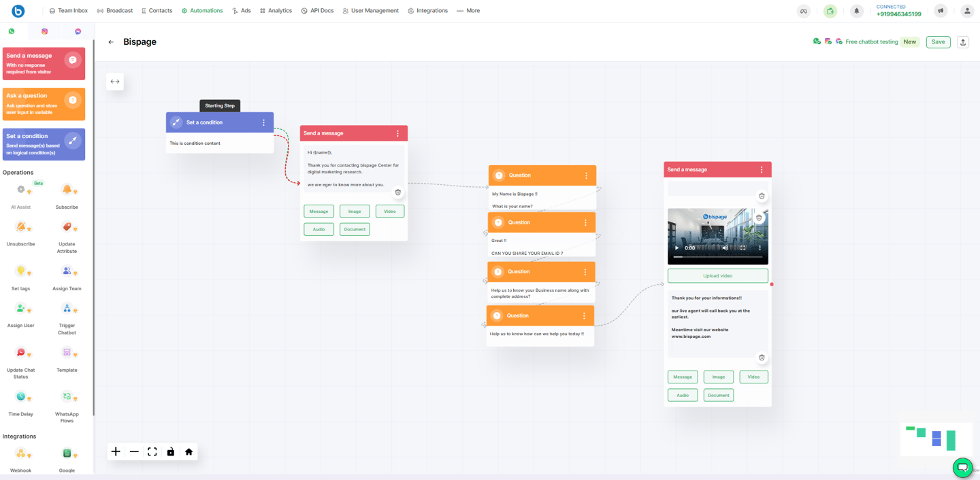Select the Update Chat Status operation
The image size is (980, 480).
[x=21, y=362]
